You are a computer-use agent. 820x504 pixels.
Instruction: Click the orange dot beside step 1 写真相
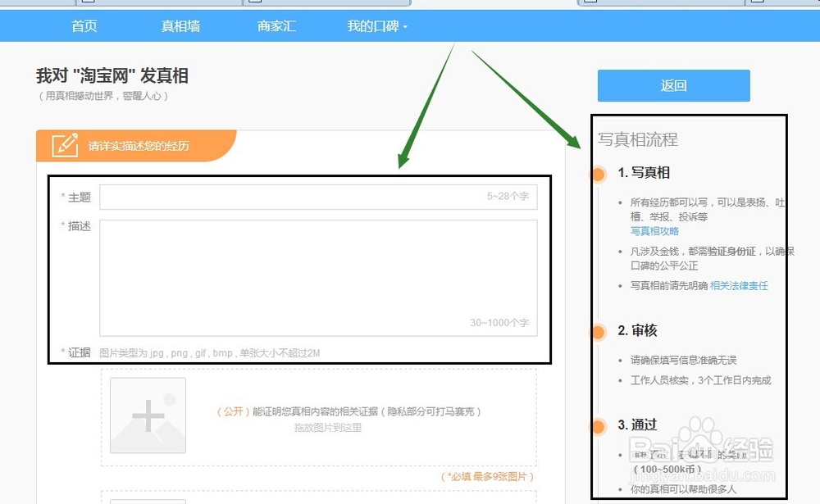tap(599, 173)
